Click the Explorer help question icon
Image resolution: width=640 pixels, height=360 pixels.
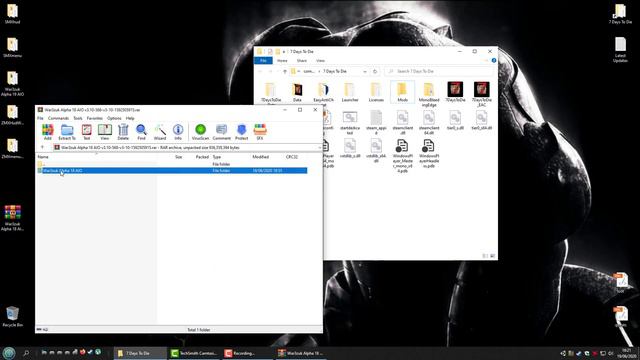click(x=493, y=60)
